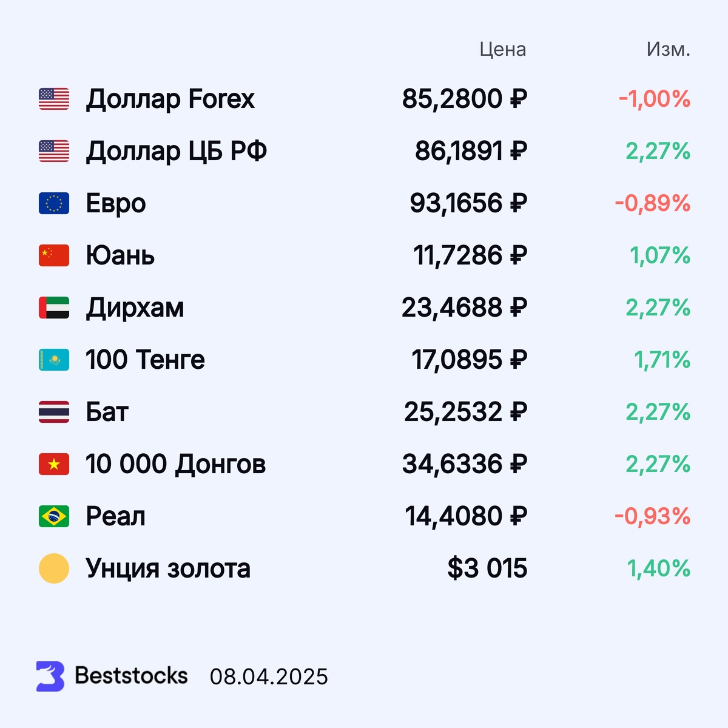The width and height of the screenshot is (728, 728).
Task: Select the Евро currency name
Action: point(116,203)
